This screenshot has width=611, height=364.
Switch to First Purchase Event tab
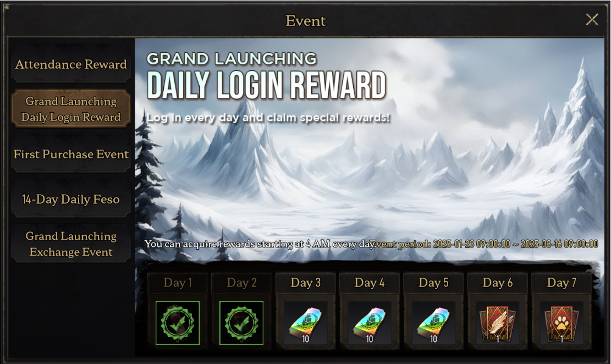click(x=71, y=154)
